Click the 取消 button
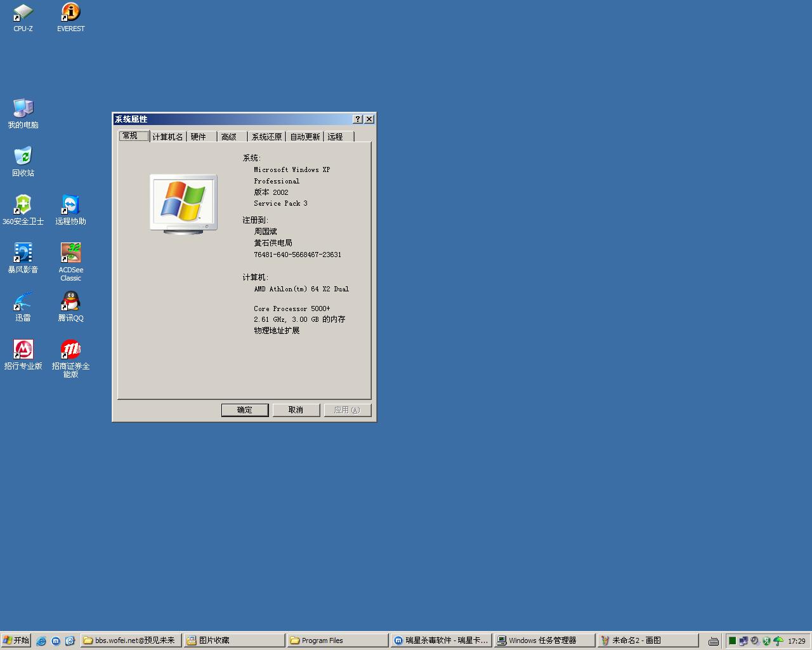 (x=296, y=410)
